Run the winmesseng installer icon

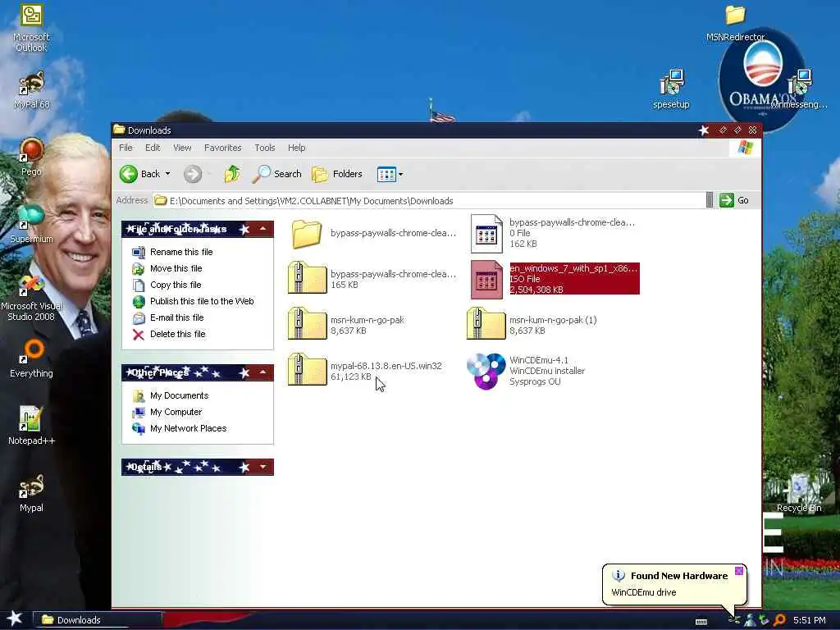coord(799,89)
